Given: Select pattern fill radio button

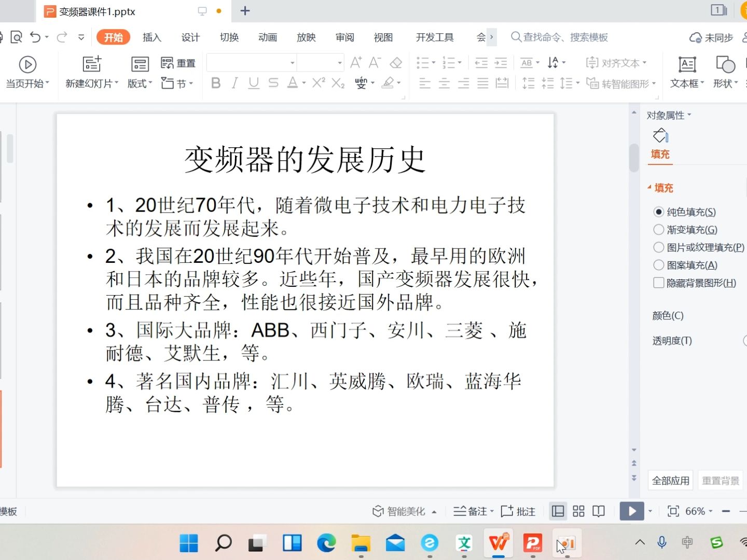Looking at the screenshot, I should pyautogui.click(x=659, y=265).
